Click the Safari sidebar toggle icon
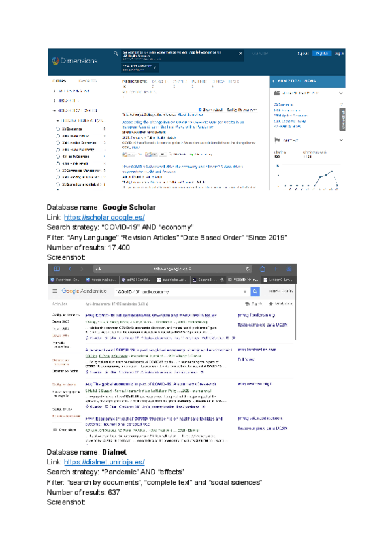This screenshot has height=554, width=392. (x=57, y=269)
